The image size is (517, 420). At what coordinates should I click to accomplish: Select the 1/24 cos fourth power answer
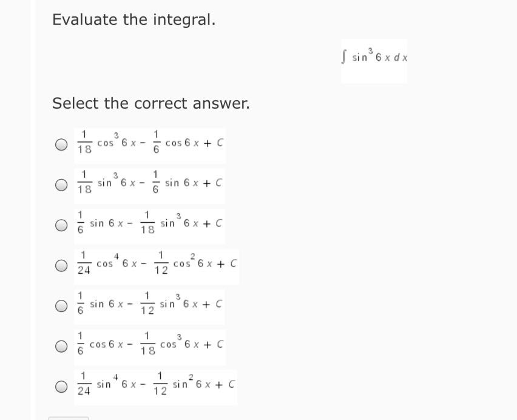(61, 265)
